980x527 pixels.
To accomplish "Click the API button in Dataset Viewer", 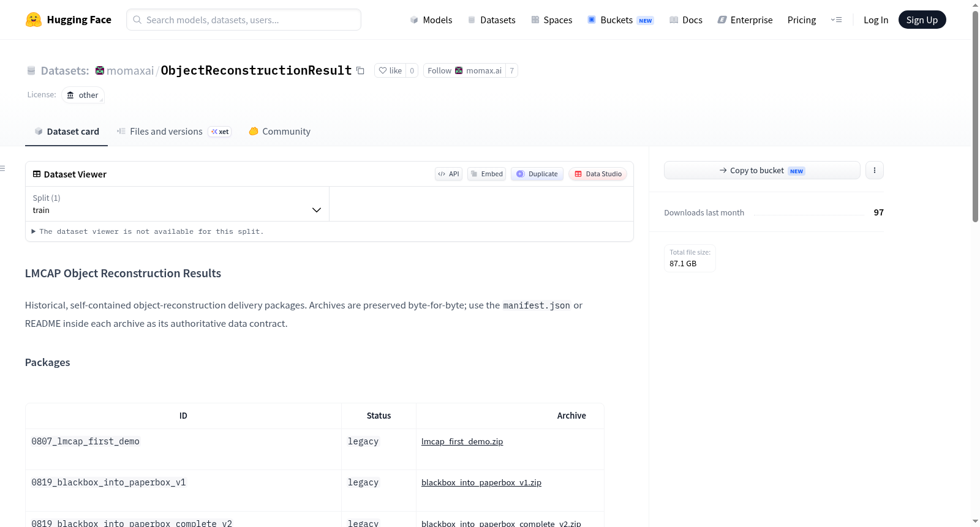I will 449,174.
